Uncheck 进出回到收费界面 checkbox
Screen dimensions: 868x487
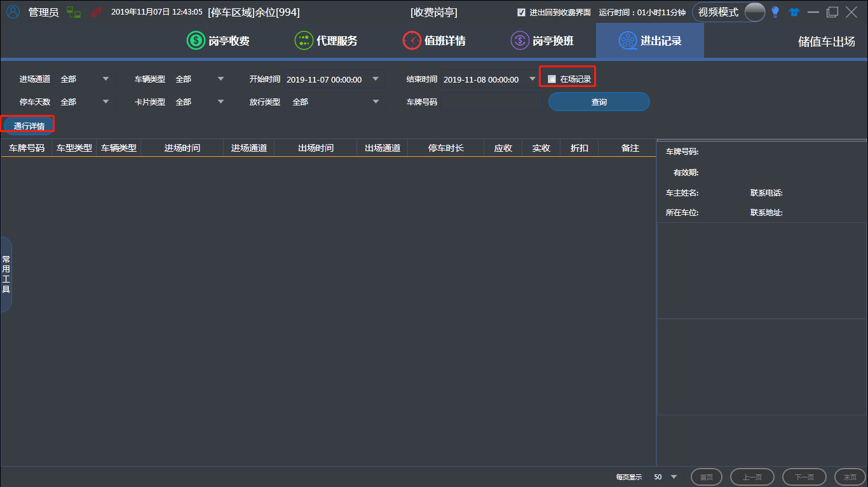point(522,12)
